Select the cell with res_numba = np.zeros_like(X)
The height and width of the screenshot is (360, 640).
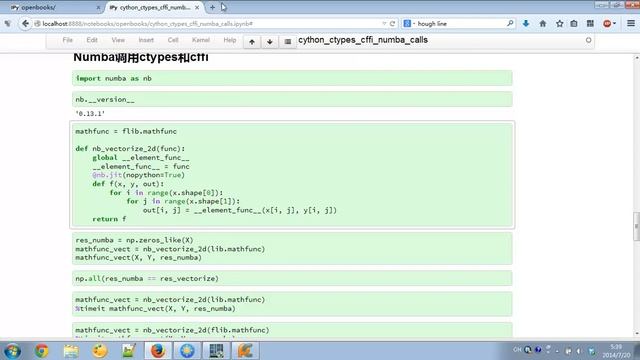click(x=292, y=249)
